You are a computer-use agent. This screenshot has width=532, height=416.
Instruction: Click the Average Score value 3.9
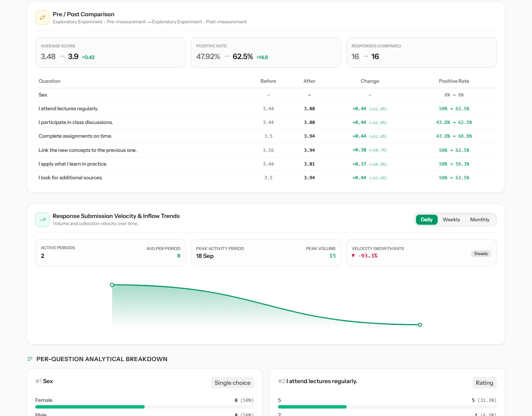(73, 57)
